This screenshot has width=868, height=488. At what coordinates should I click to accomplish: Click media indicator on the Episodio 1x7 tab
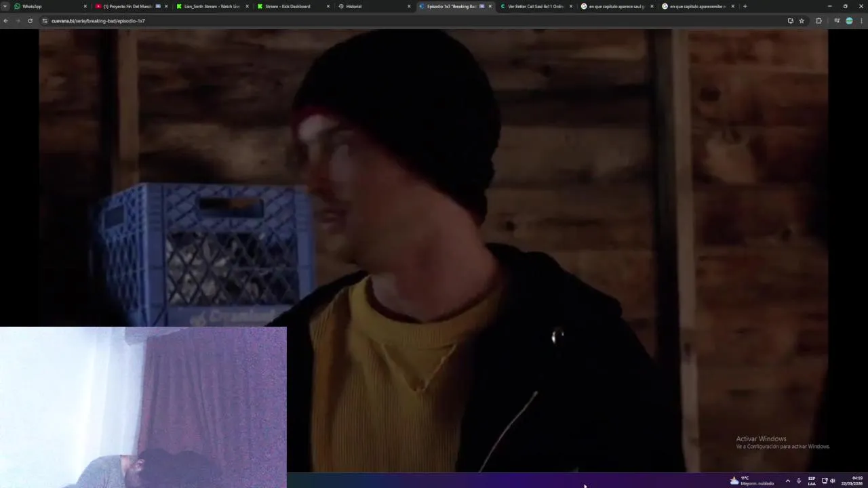pyautogui.click(x=482, y=6)
